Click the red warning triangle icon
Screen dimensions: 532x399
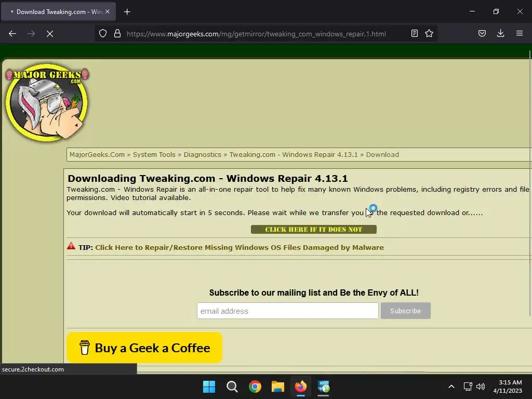click(x=71, y=246)
